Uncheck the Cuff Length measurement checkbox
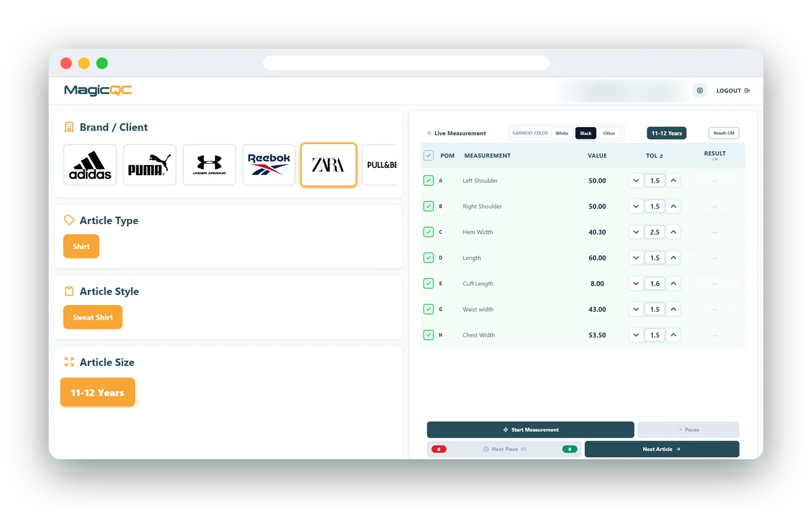Screen dimensions: 812x508 (429, 283)
